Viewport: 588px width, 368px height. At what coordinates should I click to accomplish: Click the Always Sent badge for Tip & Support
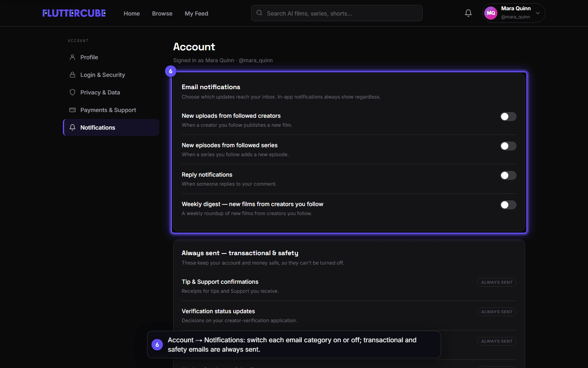pyautogui.click(x=497, y=283)
